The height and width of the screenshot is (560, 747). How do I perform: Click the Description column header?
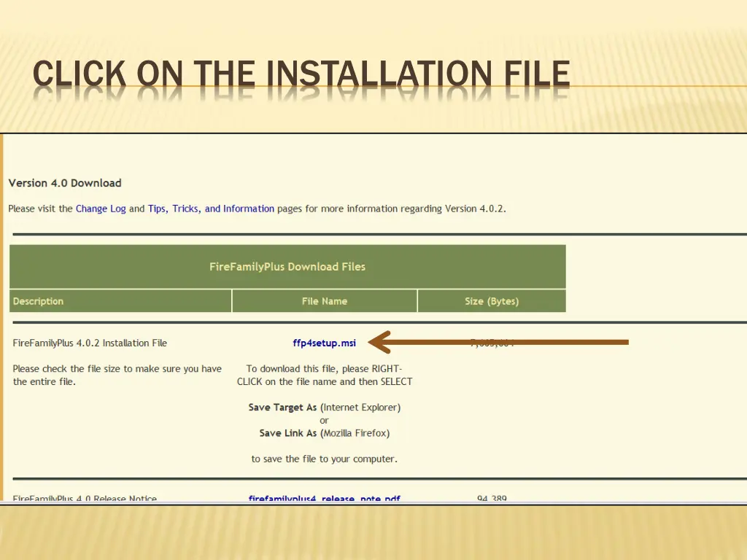[x=38, y=300]
